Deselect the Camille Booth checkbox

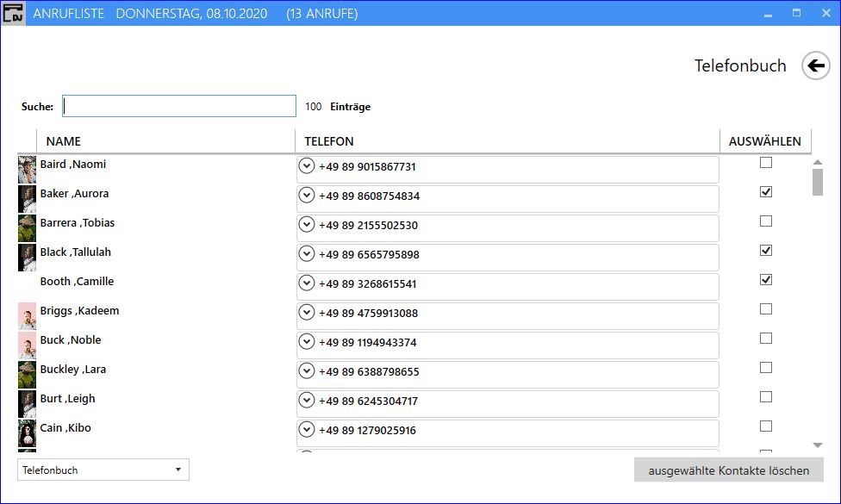pyautogui.click(x=766, y=279)
